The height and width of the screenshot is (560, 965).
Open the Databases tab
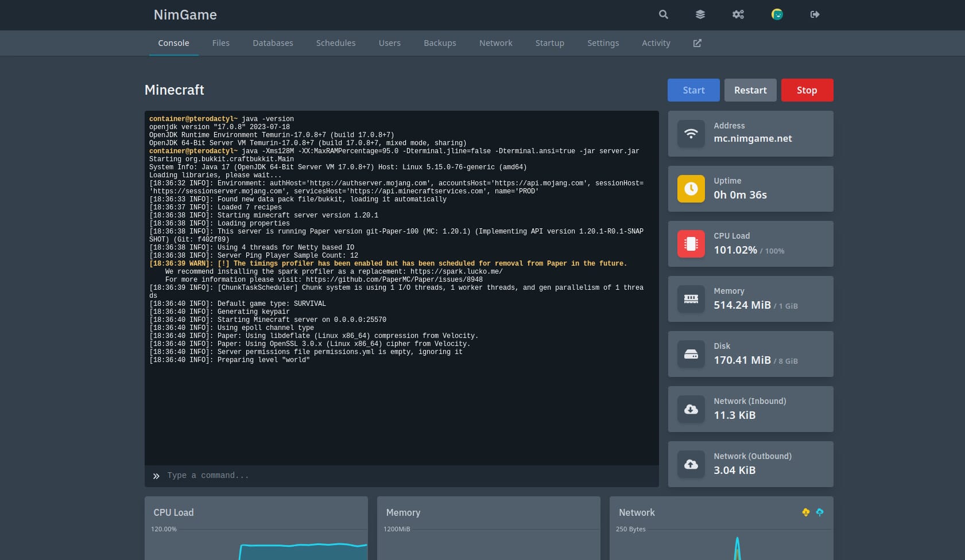tap(273, 43)
